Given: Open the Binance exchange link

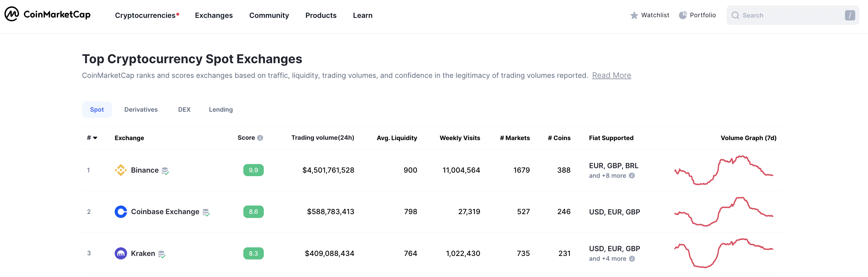Looking at the screenshot, I should tap(145, 170).
